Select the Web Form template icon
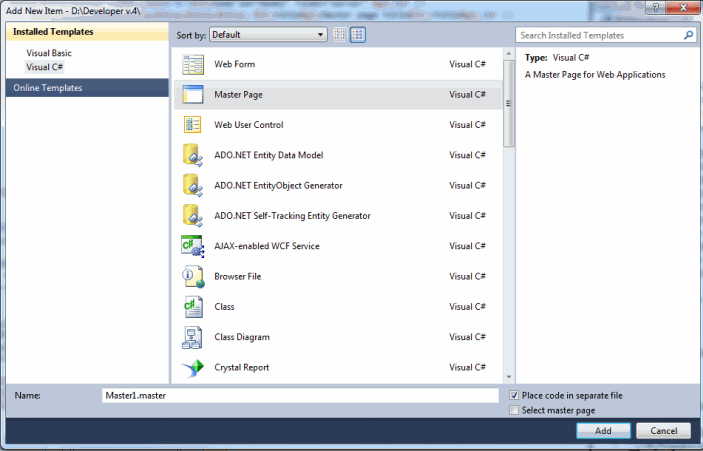The width and height of the screenshot is (703, 451). click(193, 65)
